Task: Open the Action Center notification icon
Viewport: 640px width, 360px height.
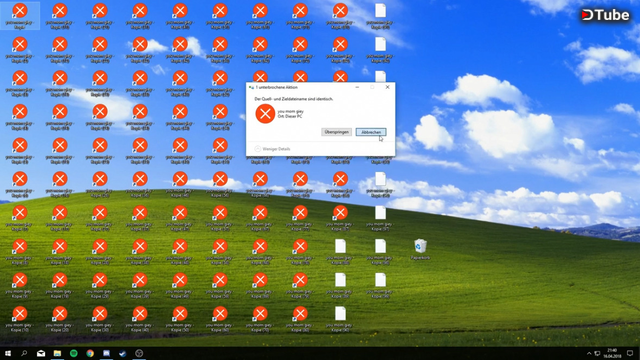Action: [630, 353]
